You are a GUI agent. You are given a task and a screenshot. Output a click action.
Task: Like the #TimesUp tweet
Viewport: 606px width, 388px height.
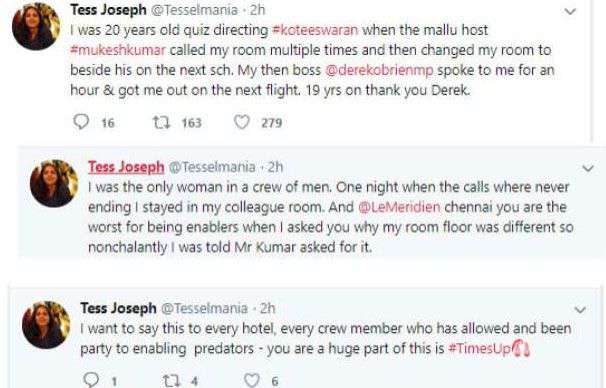252,380
